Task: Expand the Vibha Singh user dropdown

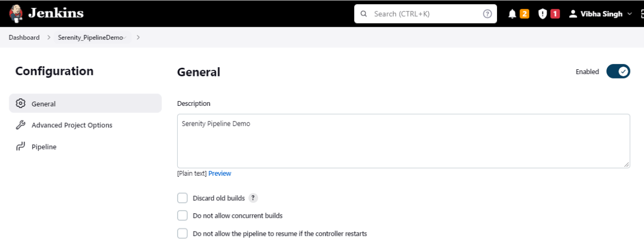Action: click(x=630, y=14)
